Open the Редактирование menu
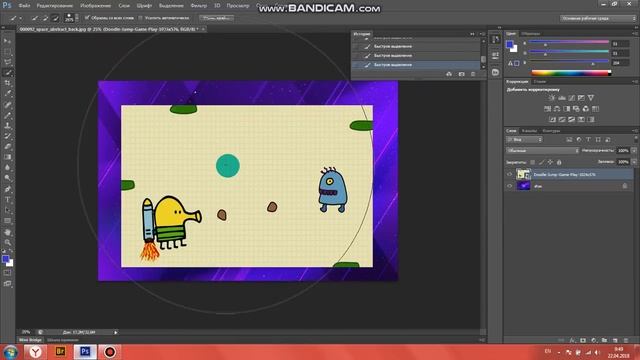The width and height of the screenshot is (640, 360). [x=55, y=6]
